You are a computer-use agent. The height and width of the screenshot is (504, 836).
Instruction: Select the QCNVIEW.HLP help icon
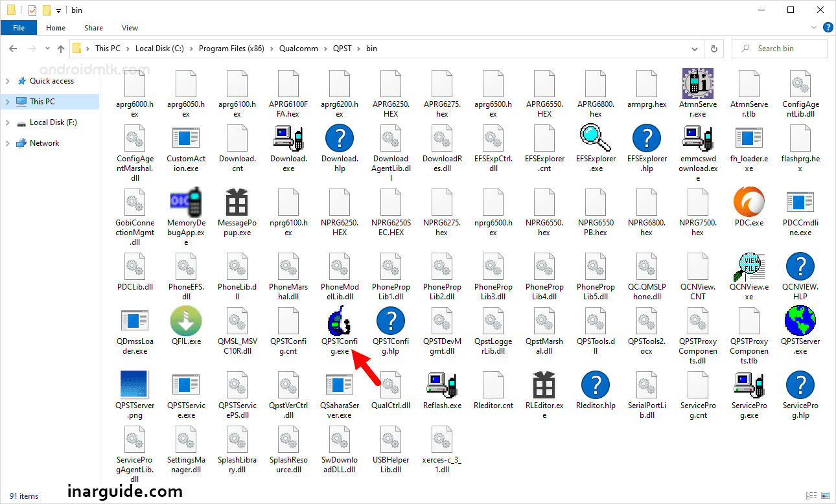[x=800, y=266]
